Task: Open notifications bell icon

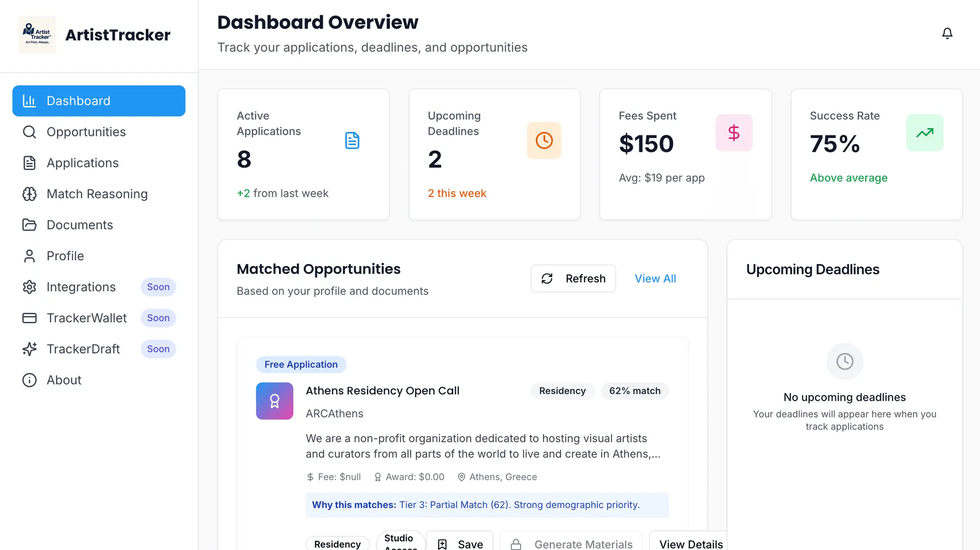Action: 947,33
